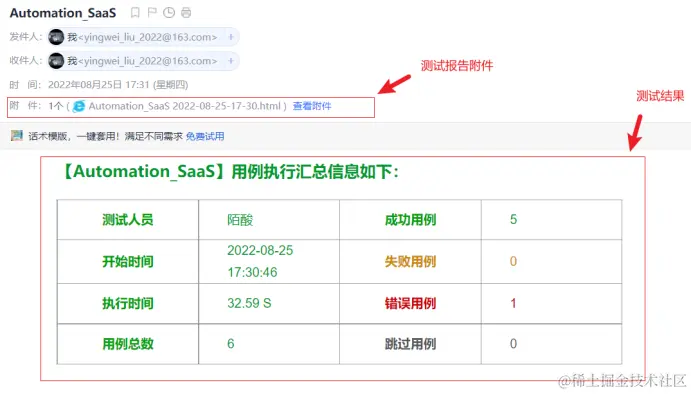Click the clock reminder icon

coord(169,13)
